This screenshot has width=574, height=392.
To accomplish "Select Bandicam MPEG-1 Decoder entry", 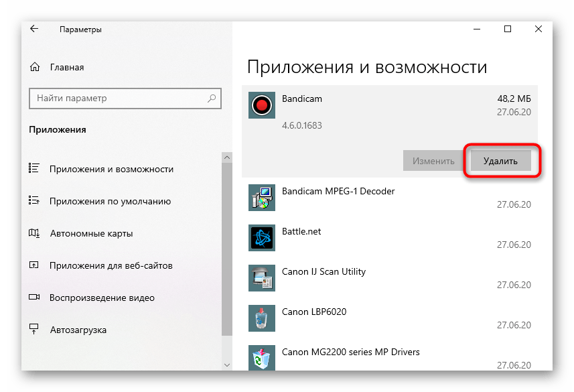I will coord(390,198).
